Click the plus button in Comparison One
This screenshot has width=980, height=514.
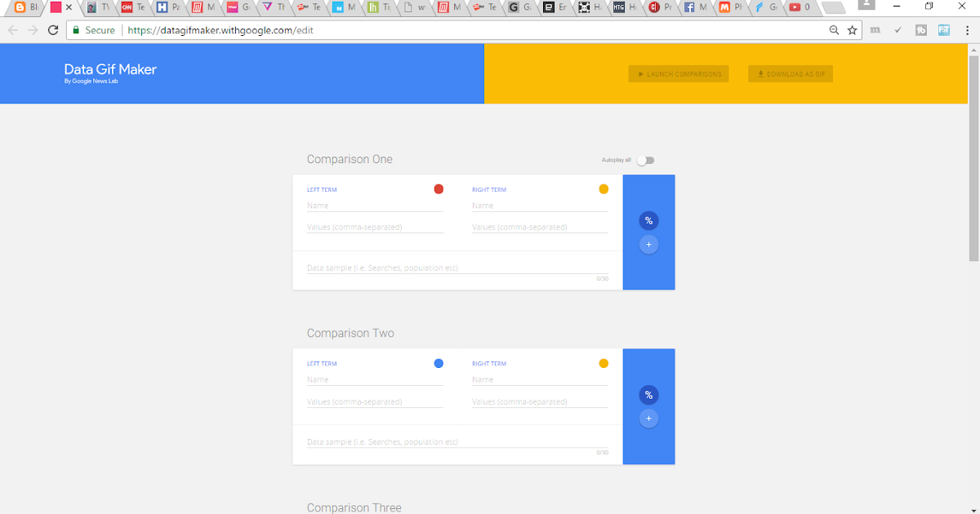(x=648, y=244)
